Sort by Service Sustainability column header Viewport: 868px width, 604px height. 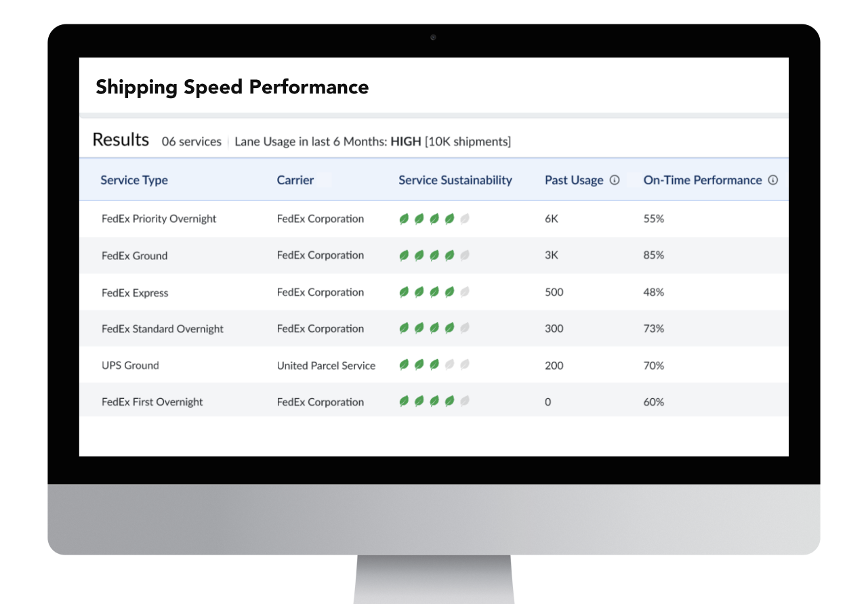455,180
